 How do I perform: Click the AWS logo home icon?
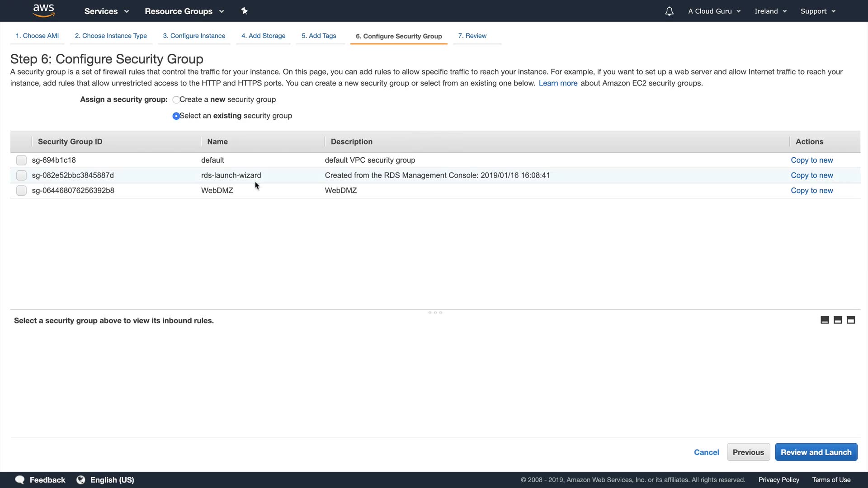(x=43, y=10)
